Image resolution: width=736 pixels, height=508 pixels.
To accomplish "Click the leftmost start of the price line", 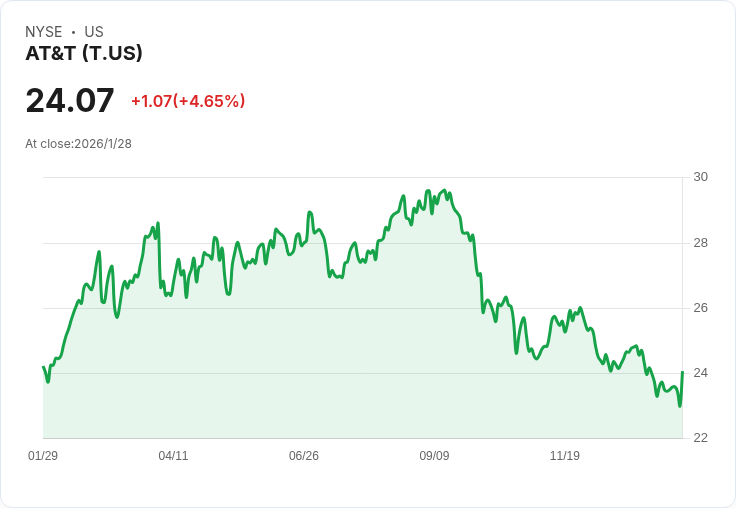I will click(x=43, y=367).
